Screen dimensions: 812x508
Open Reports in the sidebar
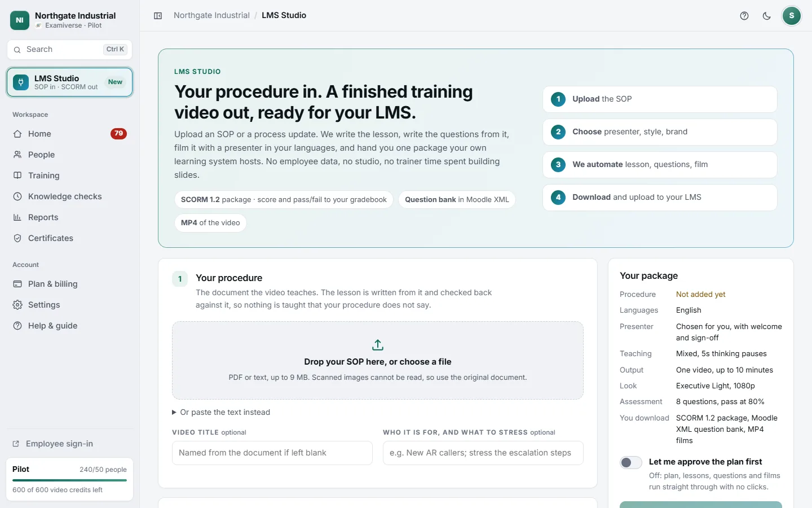70,217
